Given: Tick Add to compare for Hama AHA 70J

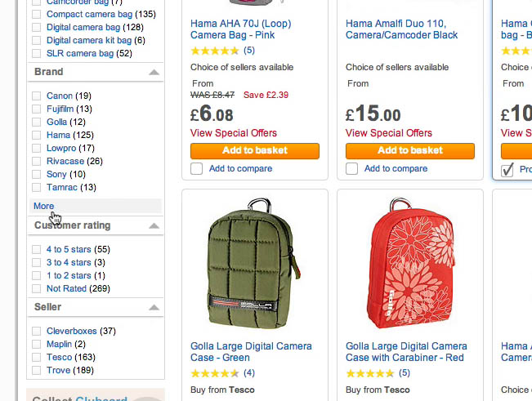Looking at the screenshot, I should (197, 169).
